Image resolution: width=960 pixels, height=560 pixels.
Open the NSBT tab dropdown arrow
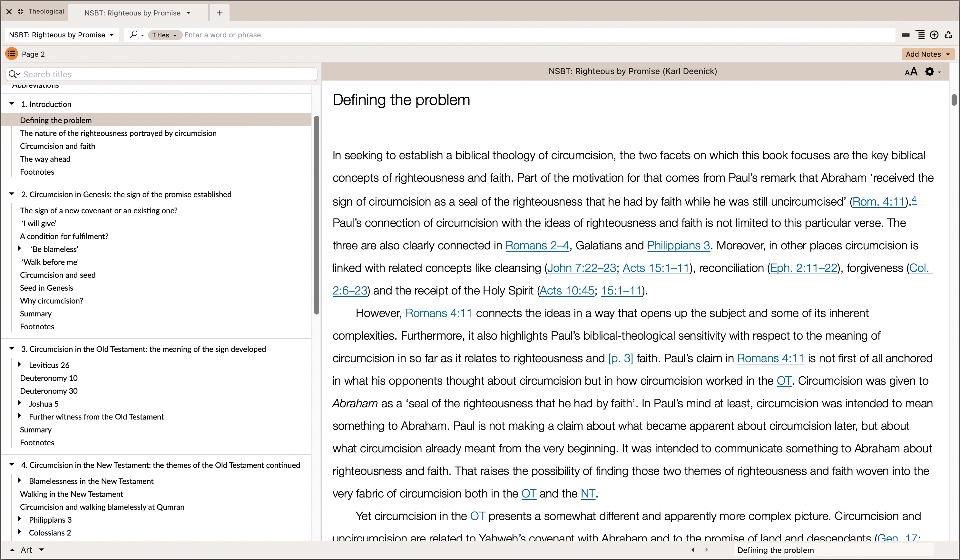click(188, 13)
